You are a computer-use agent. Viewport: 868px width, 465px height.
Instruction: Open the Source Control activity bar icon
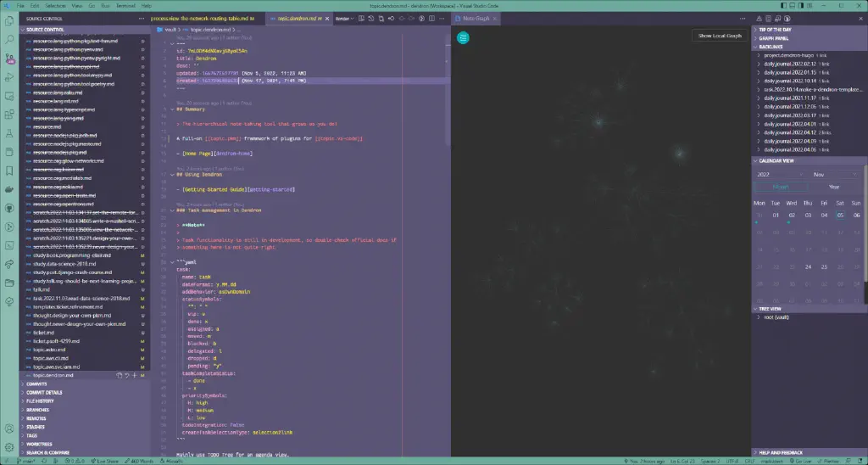pos(8,59)
